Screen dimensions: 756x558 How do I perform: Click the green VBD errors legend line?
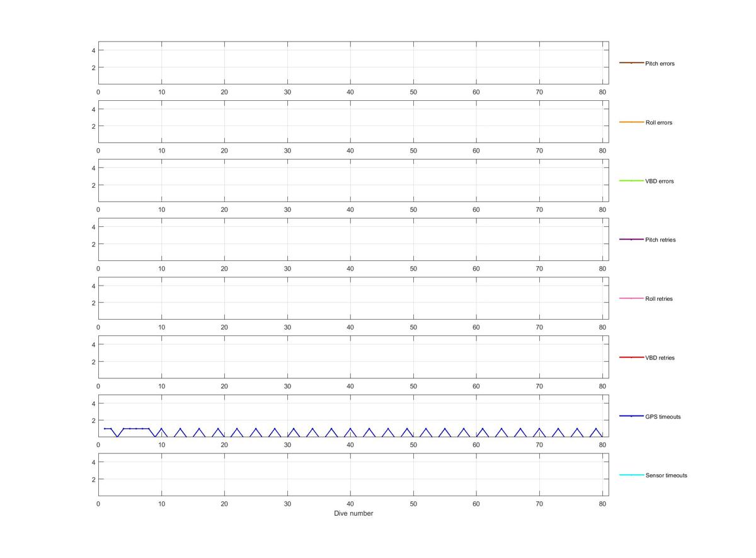631,181
